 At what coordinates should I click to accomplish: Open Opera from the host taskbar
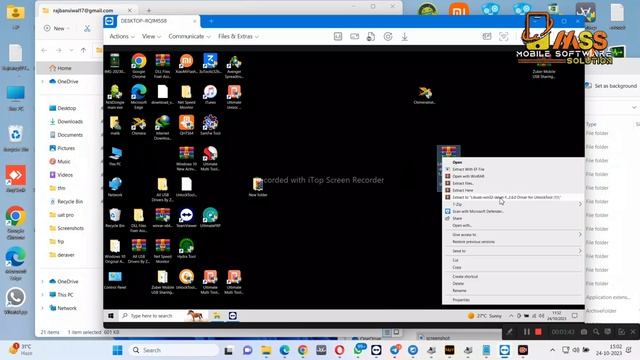(339, 350)
